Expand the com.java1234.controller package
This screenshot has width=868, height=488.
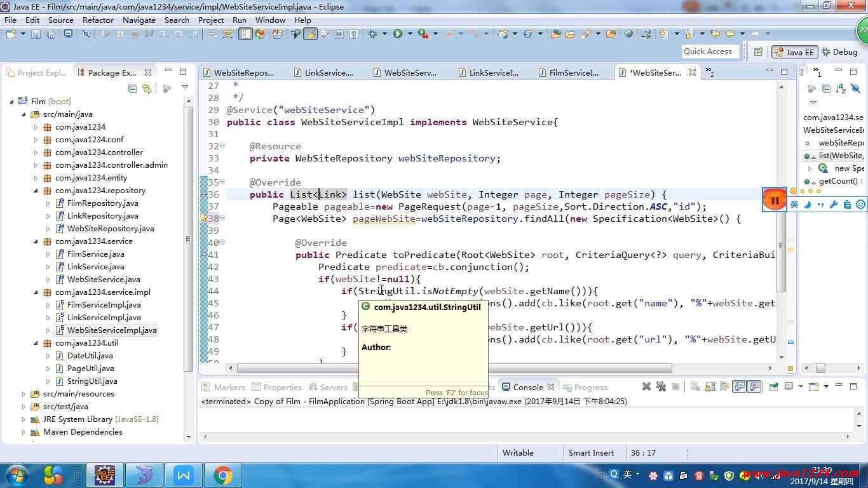36,152
